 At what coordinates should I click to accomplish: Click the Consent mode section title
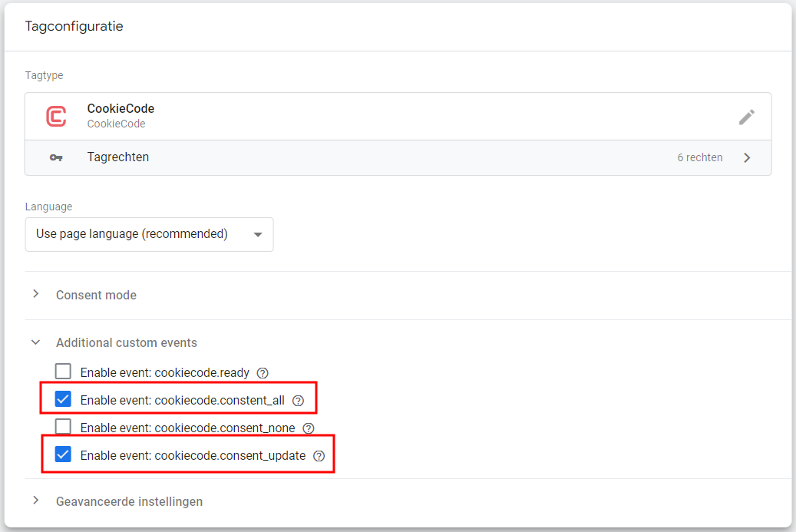pyautogui.click(x=96, y=295)
